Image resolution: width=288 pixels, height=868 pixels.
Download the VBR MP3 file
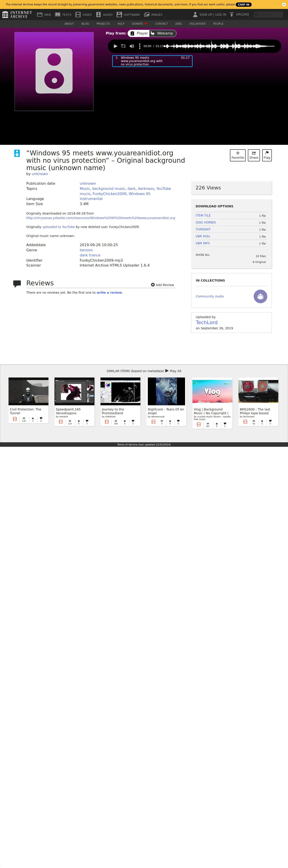[x=203, y=243]
